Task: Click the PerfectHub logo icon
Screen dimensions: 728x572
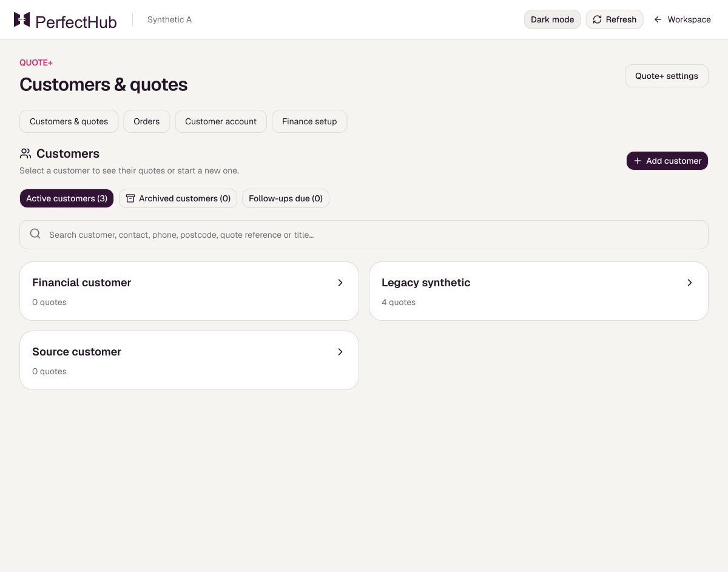Action: tap(22, 19)
